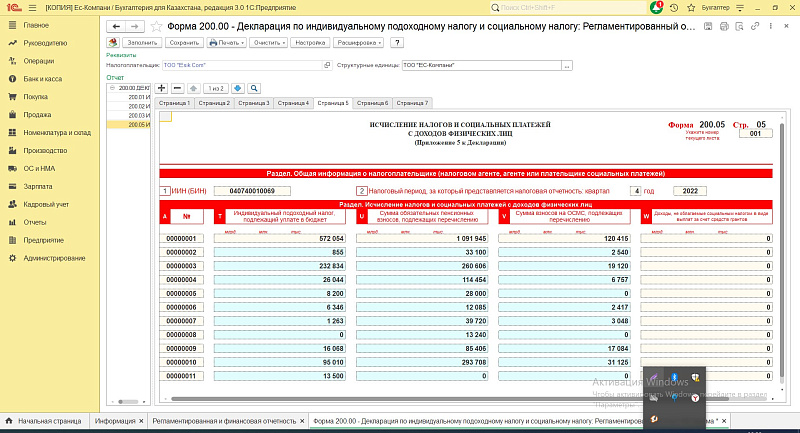Expand the Очистить dropdown menu
Viewport: 800px width, 433px height.
coord(269,43)
